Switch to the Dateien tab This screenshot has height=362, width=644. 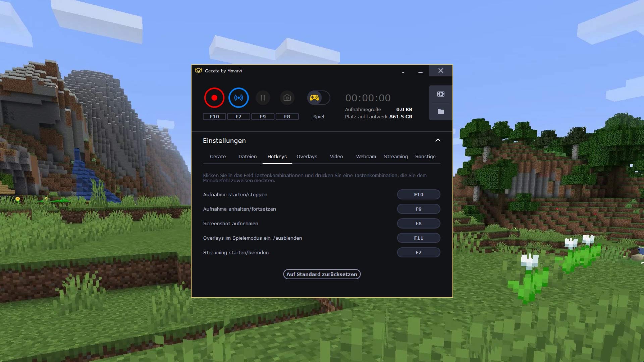248,157
